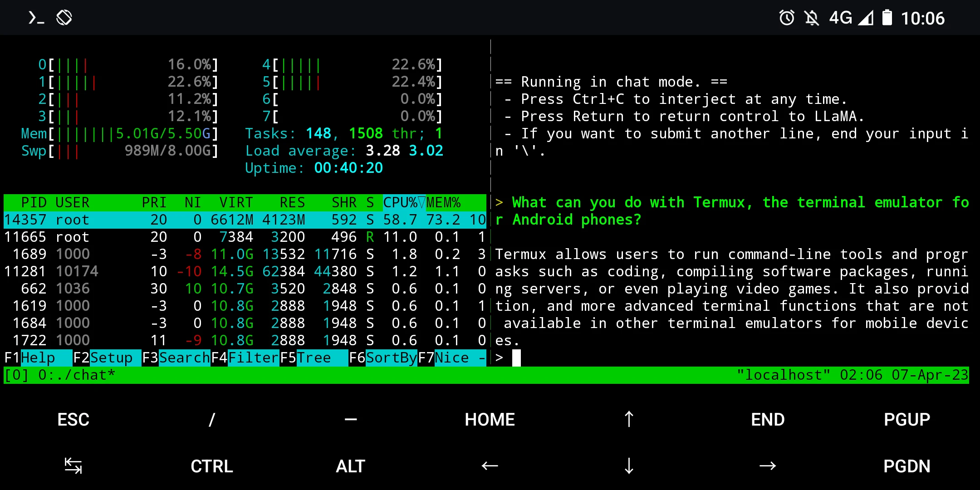Toggle the CTRL modifier key
This screenshot has width=980, height=490.
pos(211,466)
